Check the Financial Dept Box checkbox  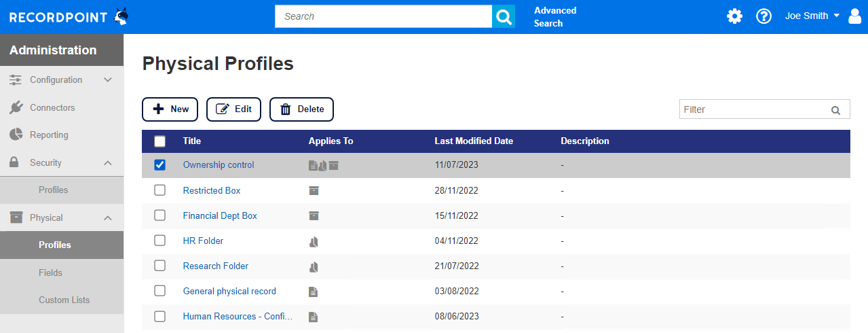(x=159, y=215)
